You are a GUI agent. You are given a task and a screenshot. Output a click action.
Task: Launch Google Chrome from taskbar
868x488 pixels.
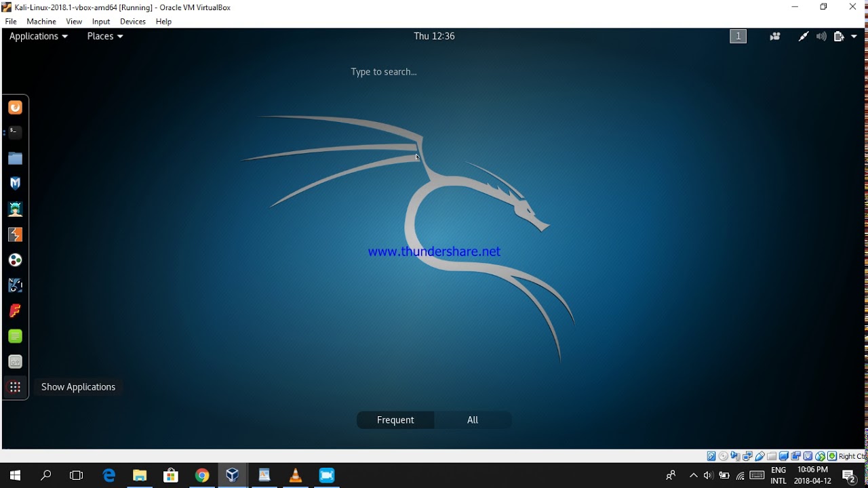pos(202,476)
